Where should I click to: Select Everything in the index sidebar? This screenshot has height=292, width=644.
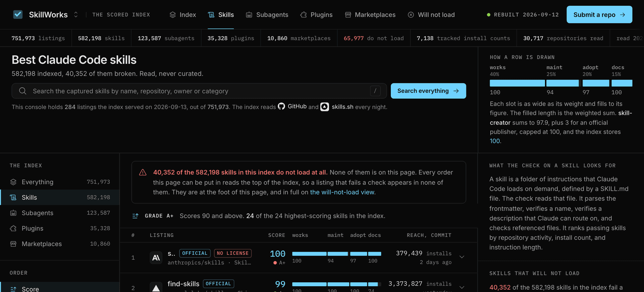(60, 182)
